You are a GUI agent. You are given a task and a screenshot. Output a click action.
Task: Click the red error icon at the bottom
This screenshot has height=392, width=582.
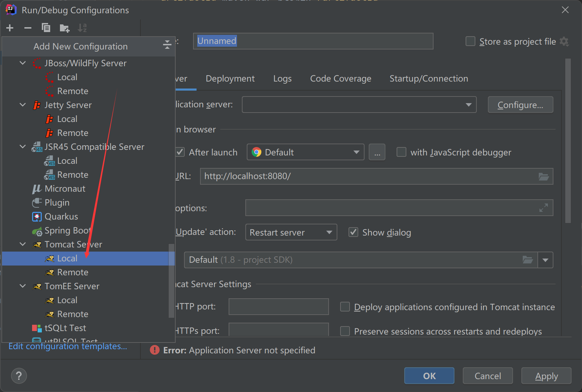click(x=154, y=350)
